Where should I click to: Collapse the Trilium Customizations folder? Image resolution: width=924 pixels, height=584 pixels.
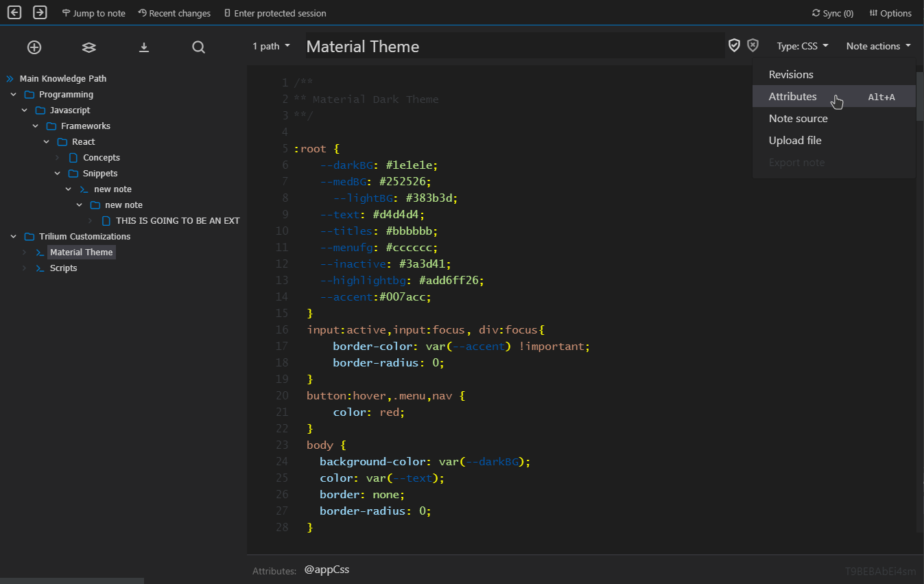[14, 237]
